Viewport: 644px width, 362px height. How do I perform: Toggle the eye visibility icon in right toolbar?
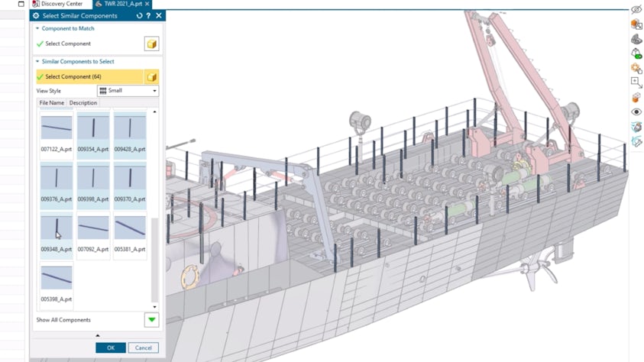pyautogui.click(x=636, y=112)
